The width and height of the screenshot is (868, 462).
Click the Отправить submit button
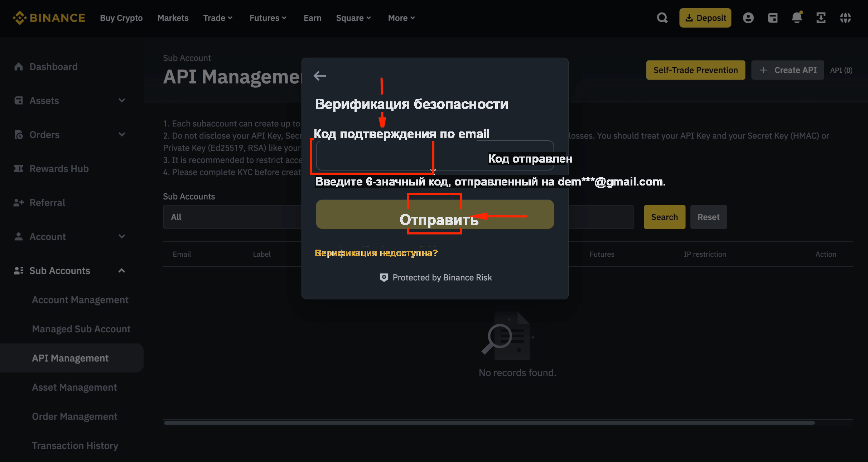pos(435,215)
